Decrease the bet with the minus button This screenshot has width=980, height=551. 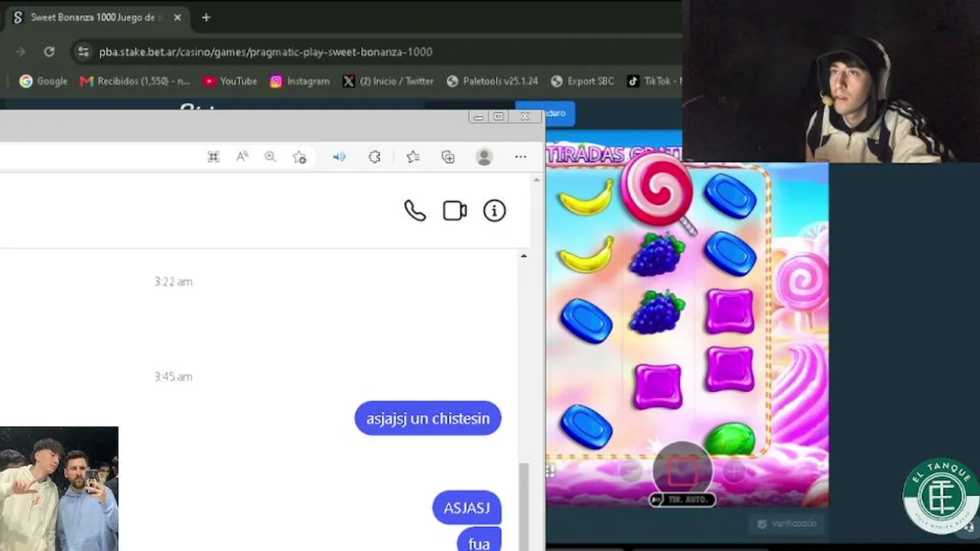631,471
